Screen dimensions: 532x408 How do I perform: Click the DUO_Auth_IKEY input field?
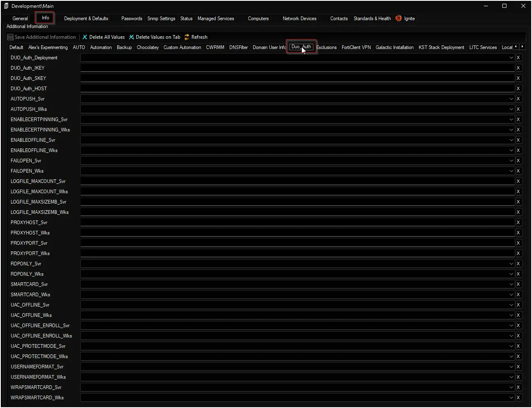click(297, 68)
